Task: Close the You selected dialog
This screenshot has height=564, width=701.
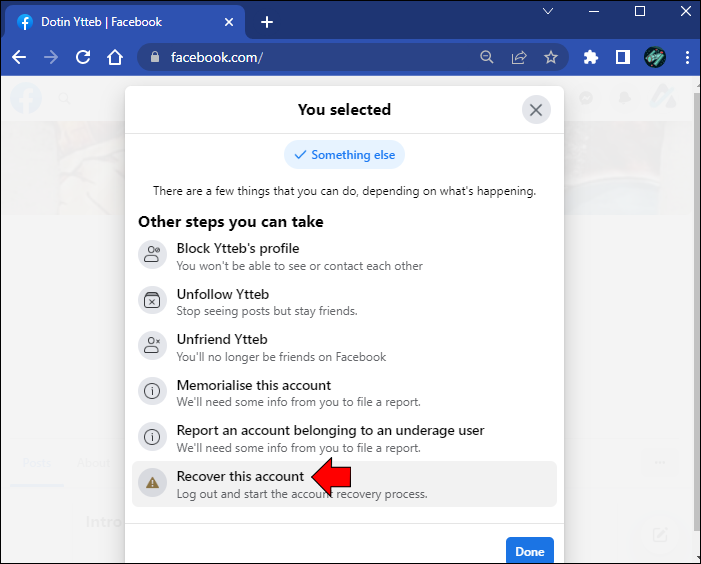Action: pyautogui.click(x=536, y=110)
